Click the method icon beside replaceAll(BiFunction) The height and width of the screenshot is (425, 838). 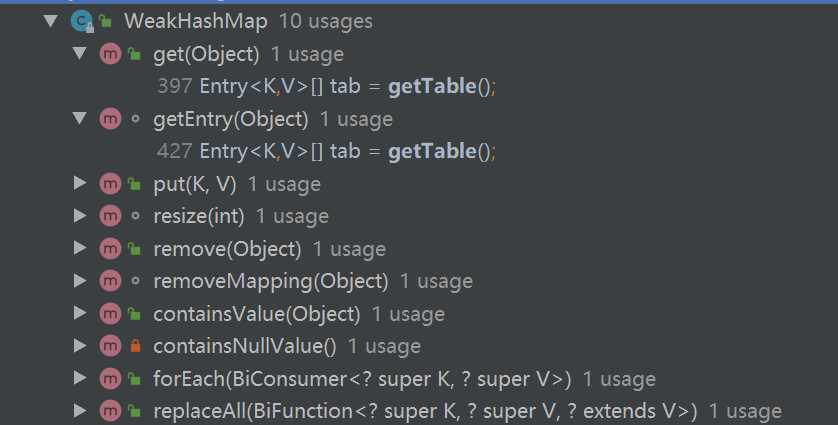[110, 411]
